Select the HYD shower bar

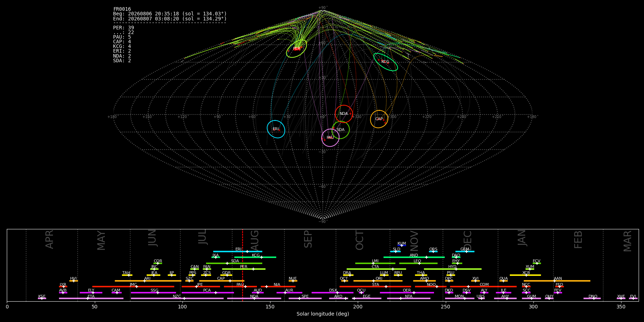coord(453,269)
